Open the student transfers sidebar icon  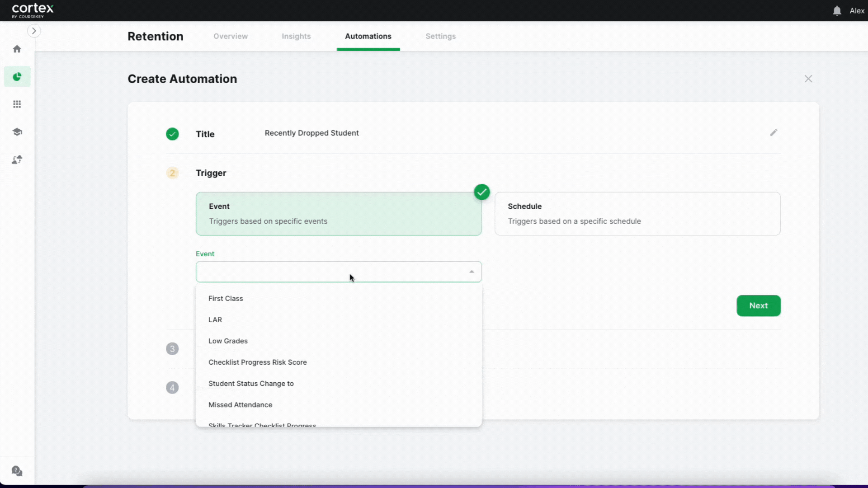(x=17, y=159)
